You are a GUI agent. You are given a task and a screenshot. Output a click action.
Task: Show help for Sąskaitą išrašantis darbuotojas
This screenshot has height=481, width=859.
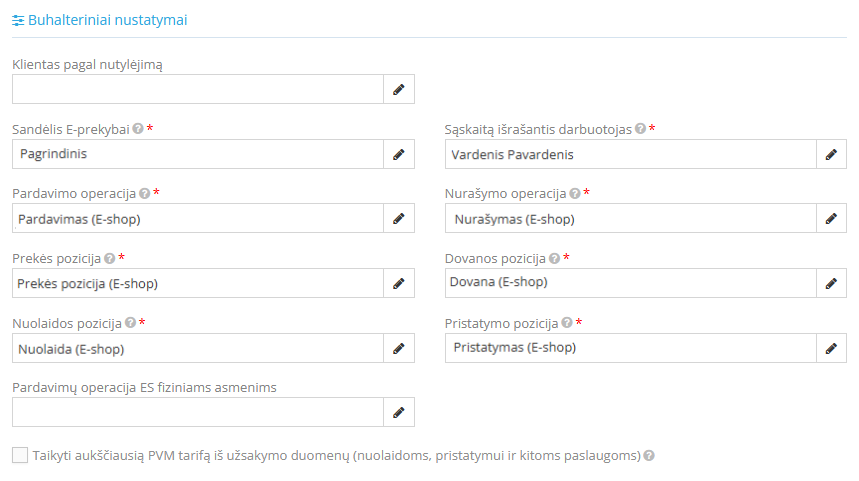point(640,129)
